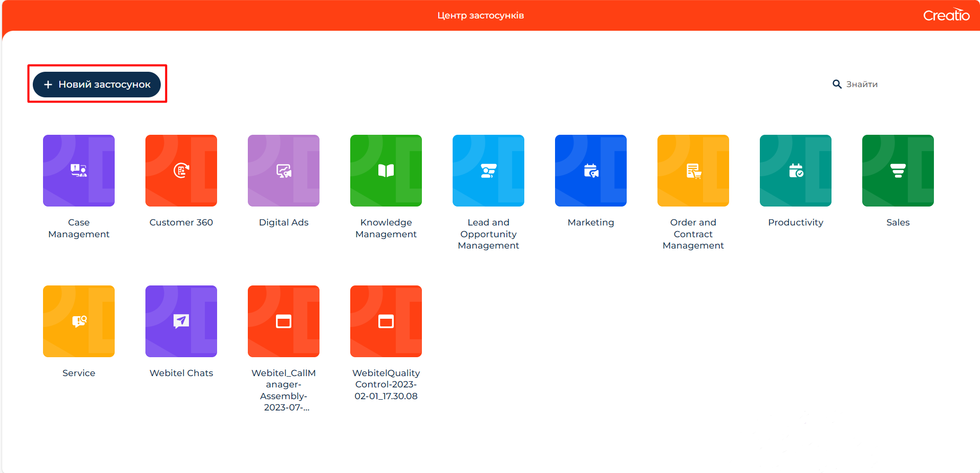The height and width of the screenshot is (473, 980).
Task: Open the WebitelQualityControl app icon
Action: (x=386, y=321)
